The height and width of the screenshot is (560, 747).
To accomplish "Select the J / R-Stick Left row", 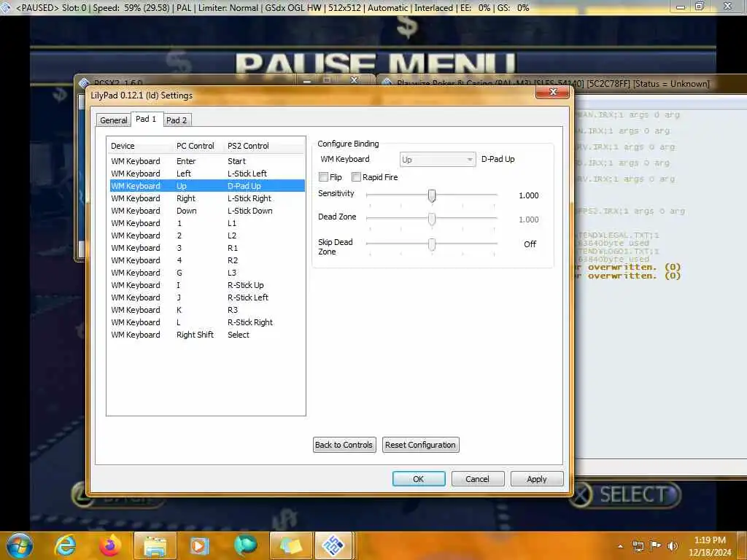I will click(206, 297).
